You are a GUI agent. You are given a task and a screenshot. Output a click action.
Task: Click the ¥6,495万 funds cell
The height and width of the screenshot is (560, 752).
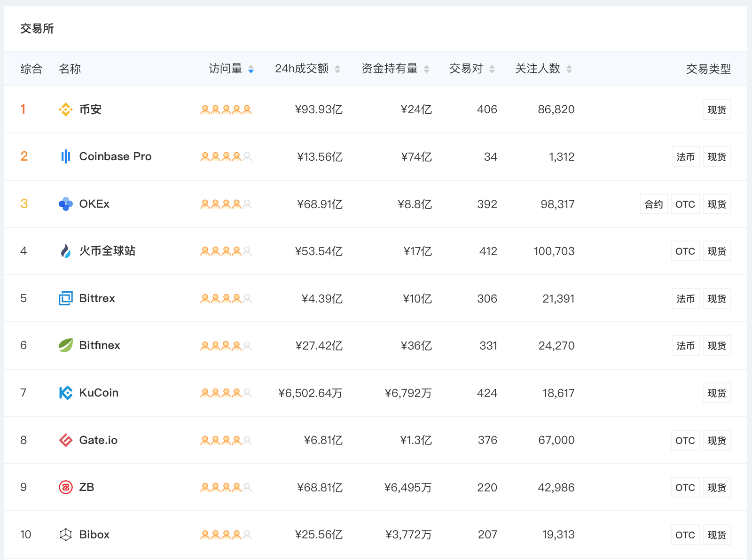408,487
